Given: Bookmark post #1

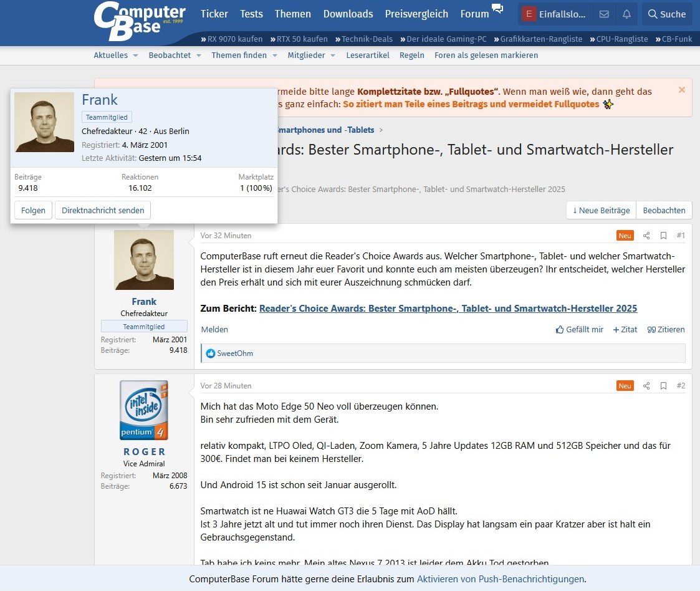Looking at the screenshot, I should 663,236.
